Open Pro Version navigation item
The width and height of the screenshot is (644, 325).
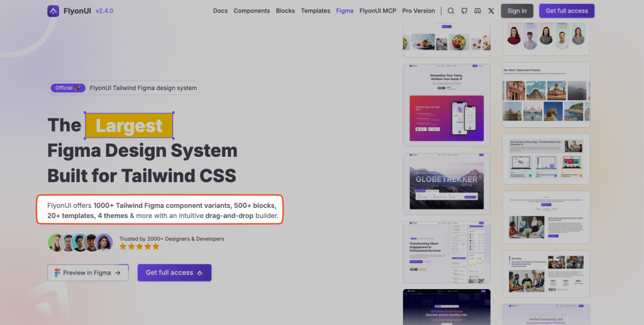pos(418,11)
